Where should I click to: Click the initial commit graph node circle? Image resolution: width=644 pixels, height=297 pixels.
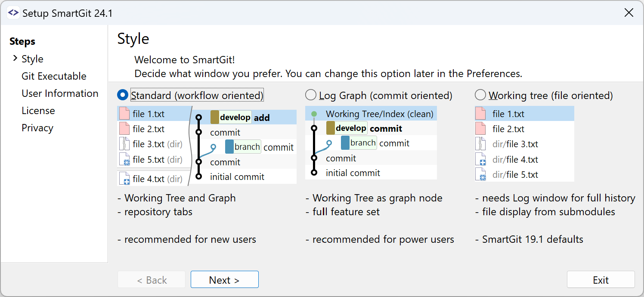pos(198,176)
